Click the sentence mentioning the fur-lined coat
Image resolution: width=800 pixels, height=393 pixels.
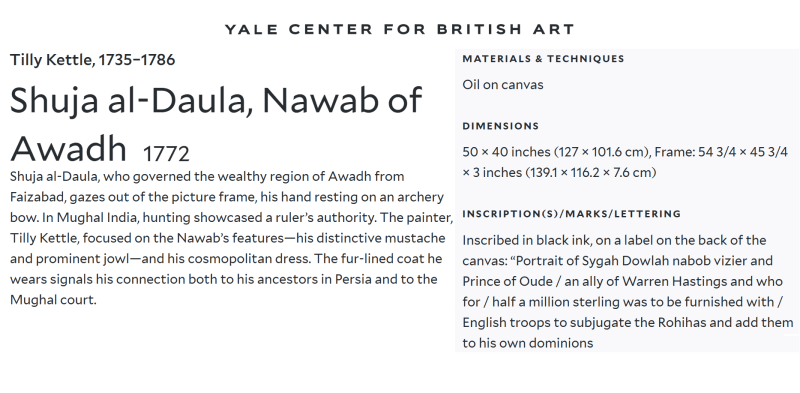[226, 279]
